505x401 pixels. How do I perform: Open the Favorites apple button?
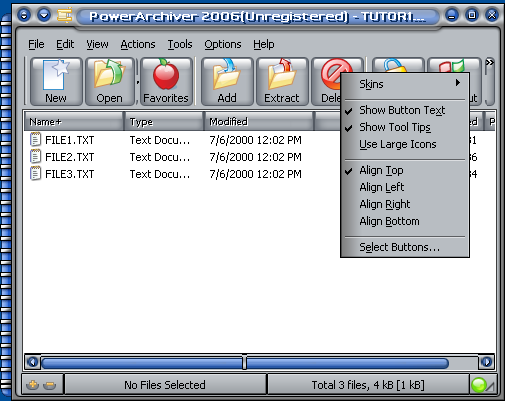tap(166, 81)
